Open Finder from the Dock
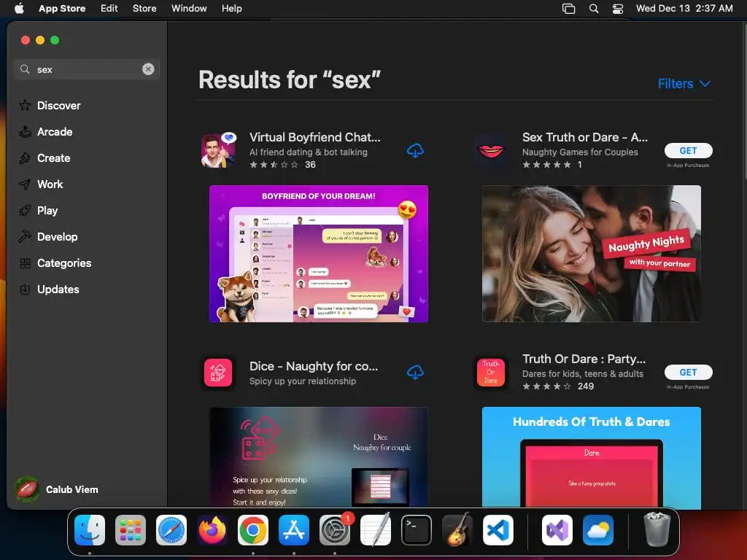This screenshot has height=560, width=747. pos(90,530)
